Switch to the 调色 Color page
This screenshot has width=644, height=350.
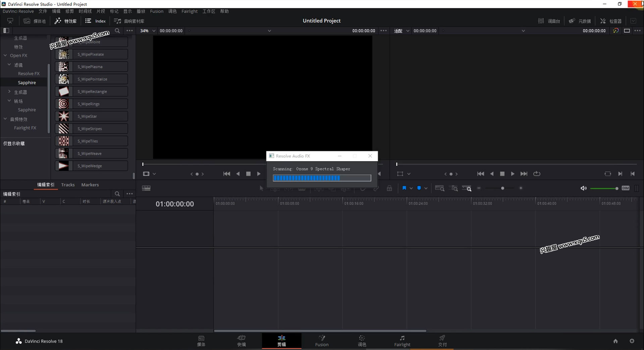pos(362,341)
